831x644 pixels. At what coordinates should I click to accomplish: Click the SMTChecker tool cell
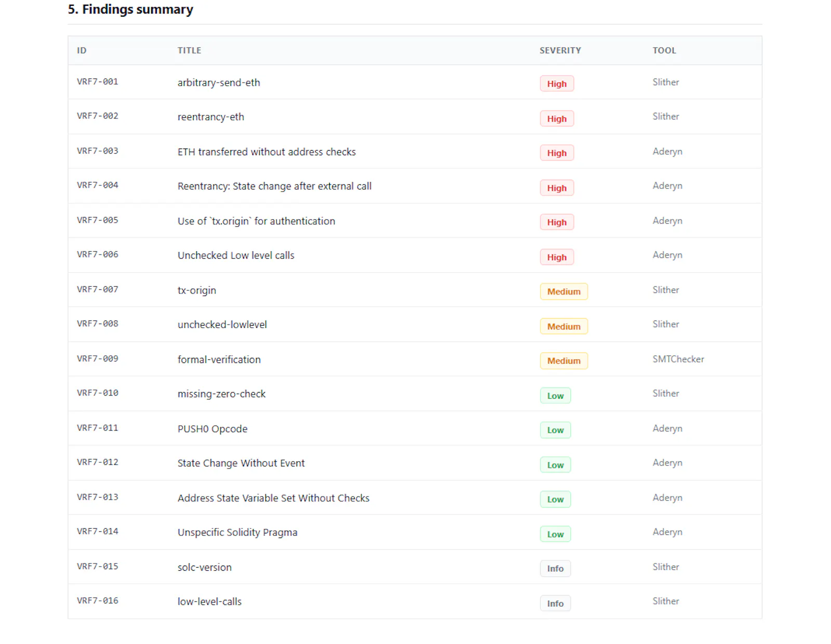click(x=678, y=359)
